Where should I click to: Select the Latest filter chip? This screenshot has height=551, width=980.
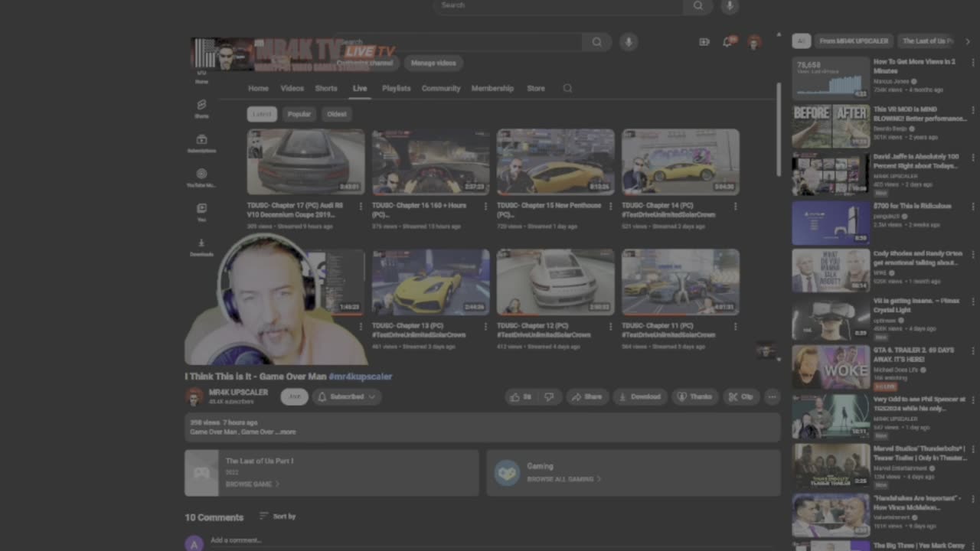coord(262,114)
